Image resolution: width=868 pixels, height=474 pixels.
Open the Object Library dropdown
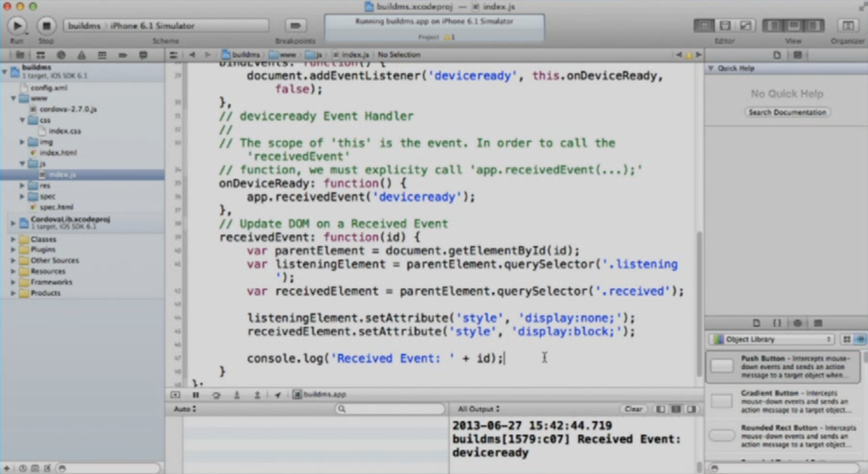point(773,339)
